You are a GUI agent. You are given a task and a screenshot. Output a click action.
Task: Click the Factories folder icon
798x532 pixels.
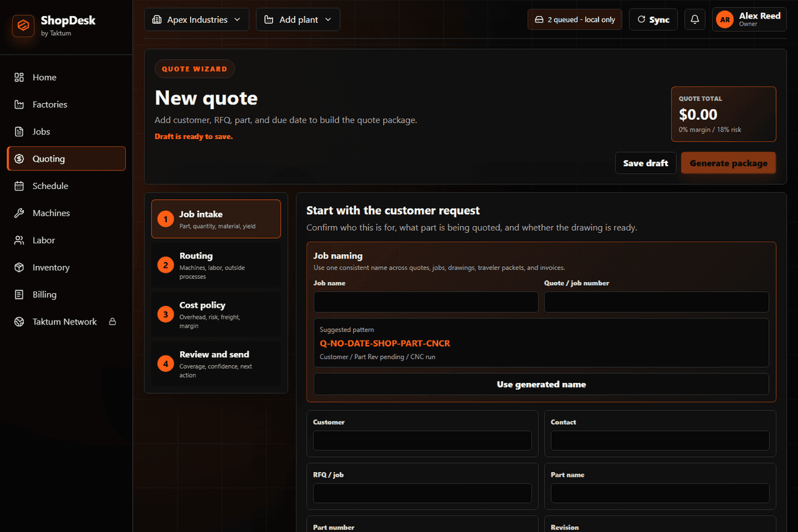pos(19,104)
